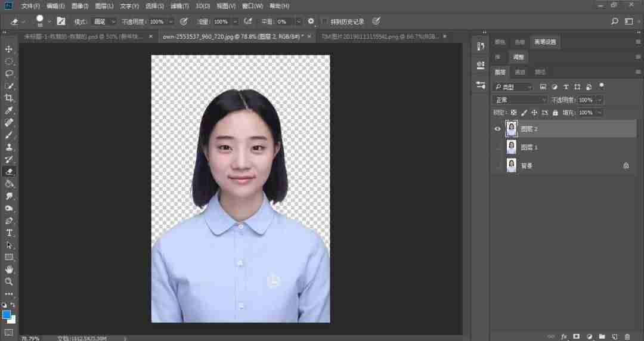
Task: Open eraser opacity slider dropdown arrow
Action: (171, 21)
